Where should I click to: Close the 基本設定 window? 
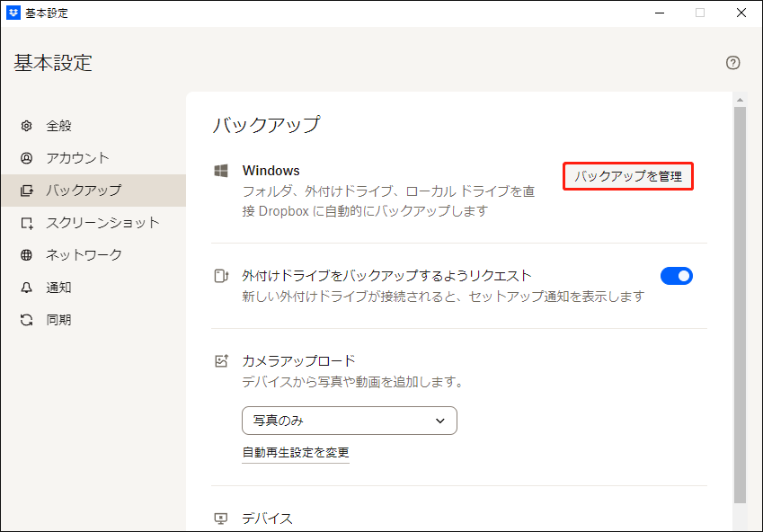pyautogui.click(x=741, y=13)
